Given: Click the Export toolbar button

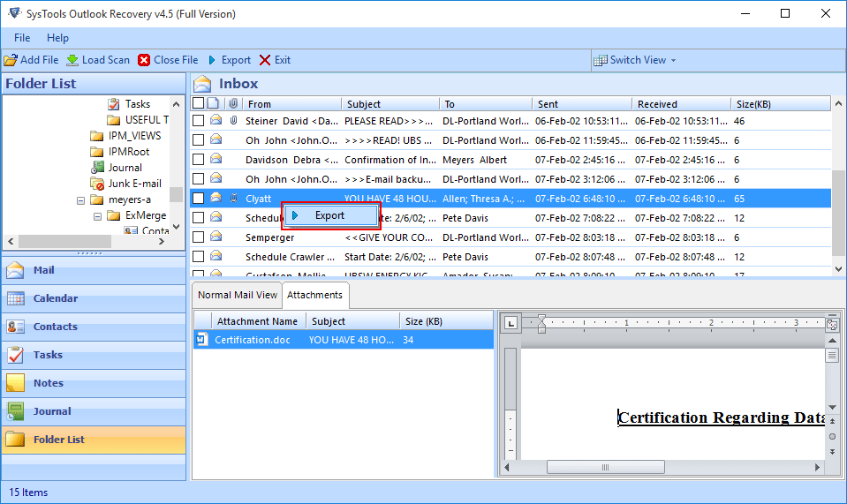Looking at the screenshot, I should (x=229, y=60).
